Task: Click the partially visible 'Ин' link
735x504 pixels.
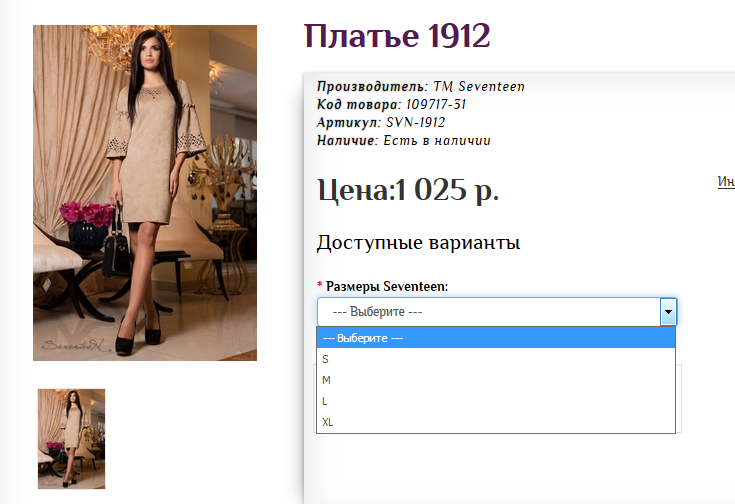Action: point(726,182)
